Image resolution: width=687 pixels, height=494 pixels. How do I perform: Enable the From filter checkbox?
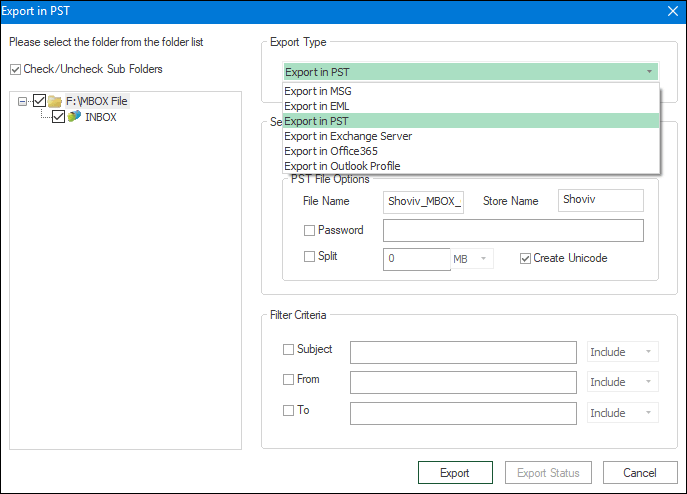point(288,380)
